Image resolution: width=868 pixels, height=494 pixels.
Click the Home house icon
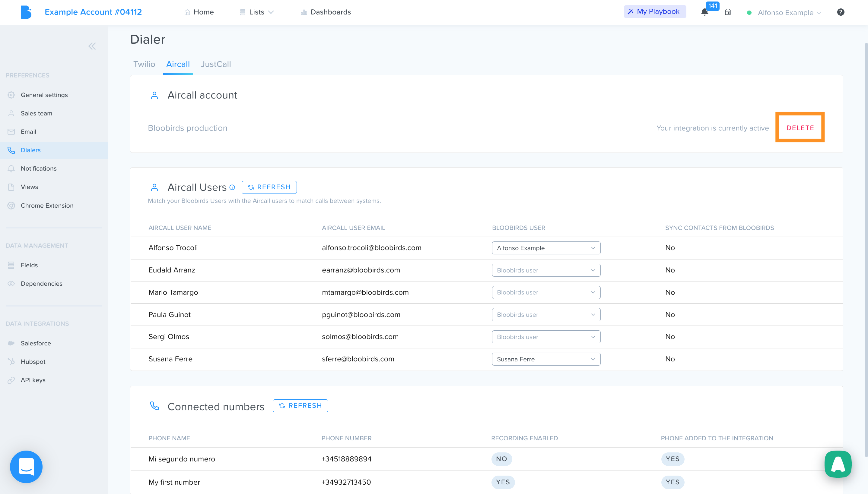tap(187, 12)
